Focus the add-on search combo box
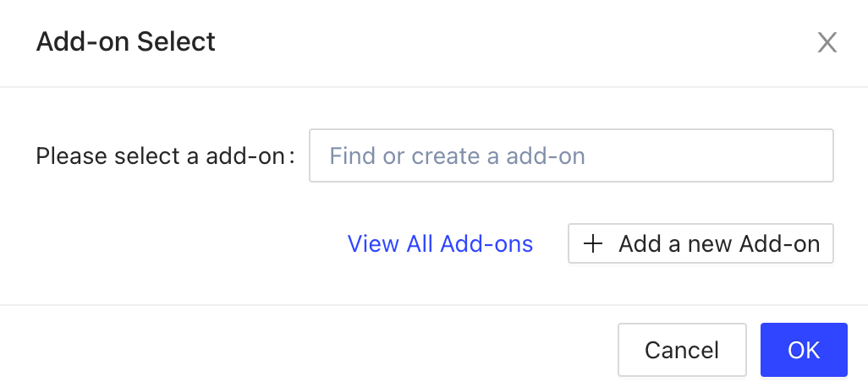 point(571,155)
